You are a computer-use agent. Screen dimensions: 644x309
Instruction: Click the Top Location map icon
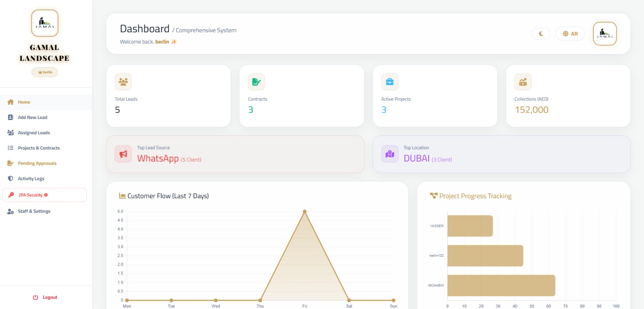click(390, 154)
